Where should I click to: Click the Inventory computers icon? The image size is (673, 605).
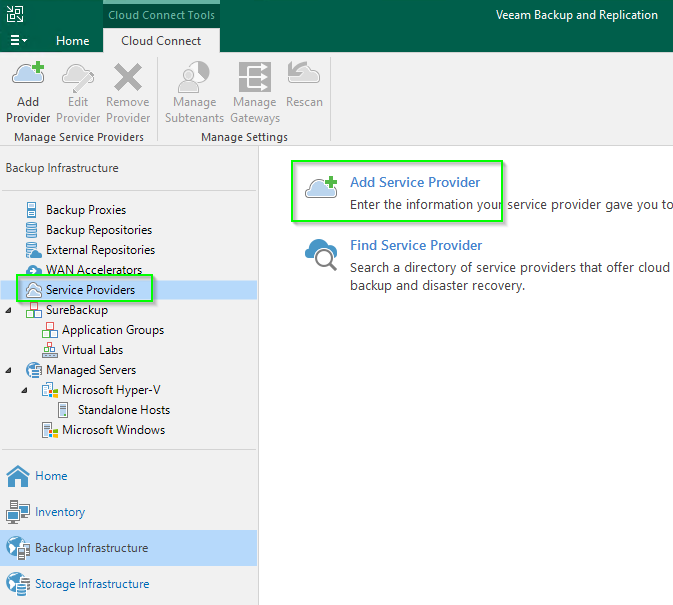coord(18,512)
